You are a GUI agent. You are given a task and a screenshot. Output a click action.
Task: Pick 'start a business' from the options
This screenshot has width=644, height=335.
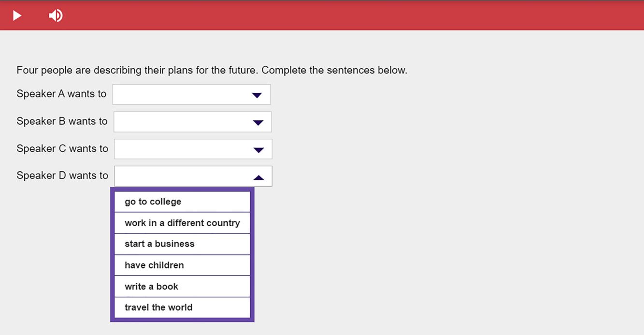click(182, 244)
